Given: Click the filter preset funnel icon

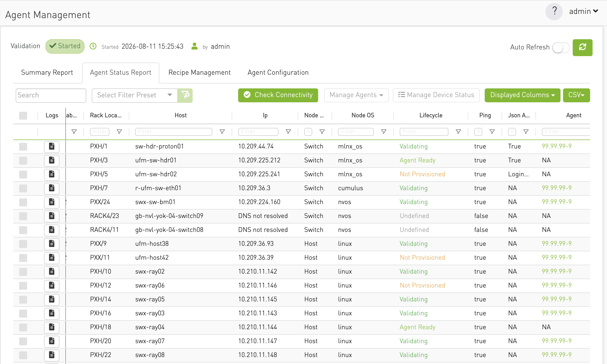Looking at the screenshot, I should coord(185,95).
